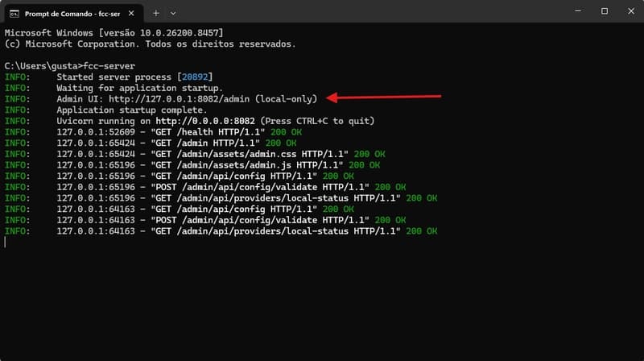Click the Application startup complete message

132,110
